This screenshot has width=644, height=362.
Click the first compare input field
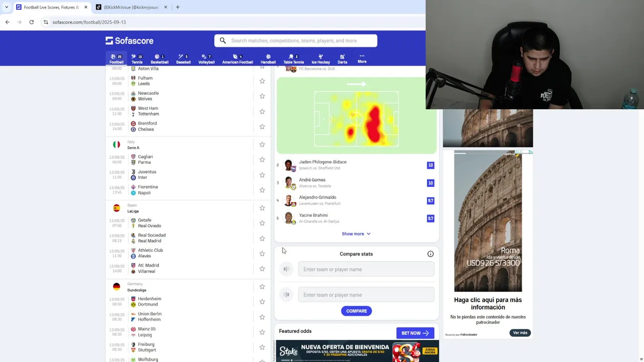(x=366, y=269)
